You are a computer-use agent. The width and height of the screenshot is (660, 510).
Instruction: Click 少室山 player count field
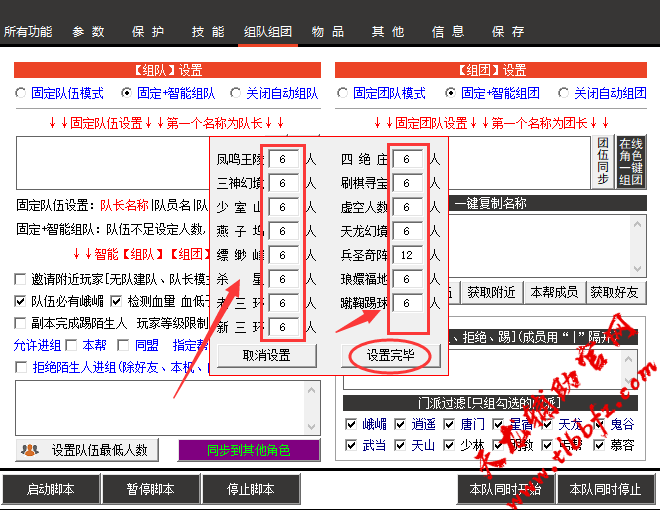(x=284, y=207)
